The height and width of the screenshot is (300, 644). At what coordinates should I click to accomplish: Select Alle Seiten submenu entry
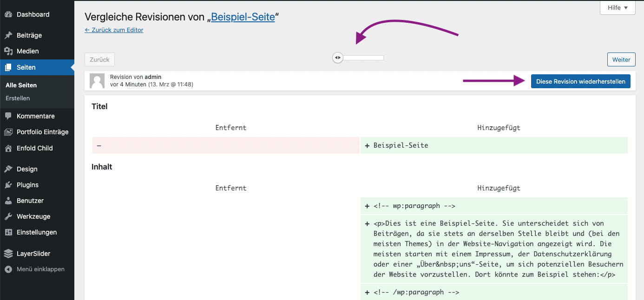coord(21,85)
